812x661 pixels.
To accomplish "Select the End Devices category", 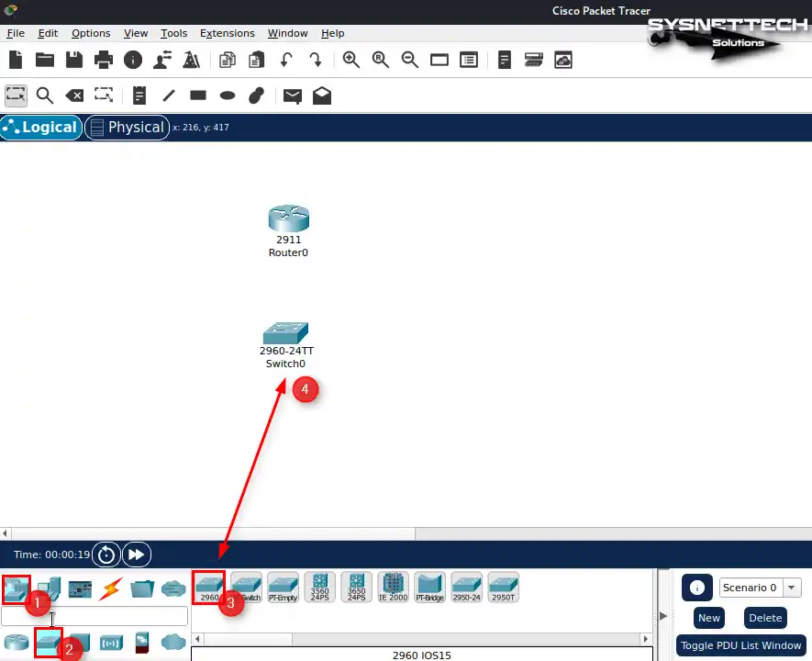I will [50, 589].
